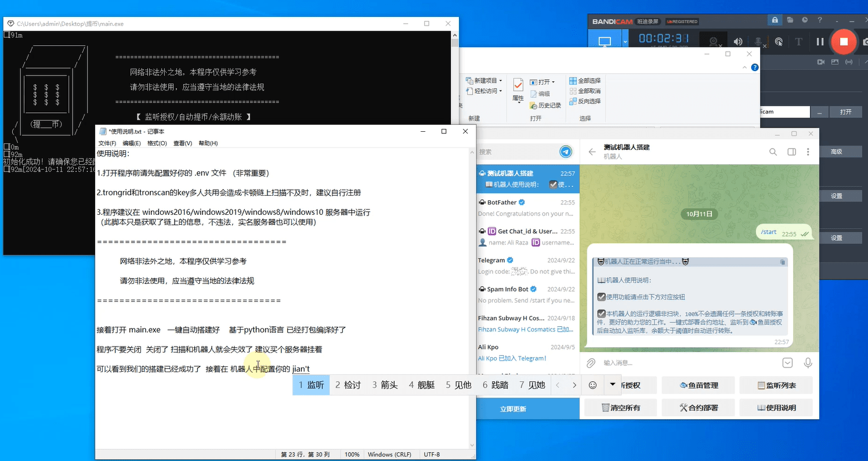Toggle the Telegram right sidebar panel icon
Viewport: 868px width, 461px height.
(x=791, y=152)
